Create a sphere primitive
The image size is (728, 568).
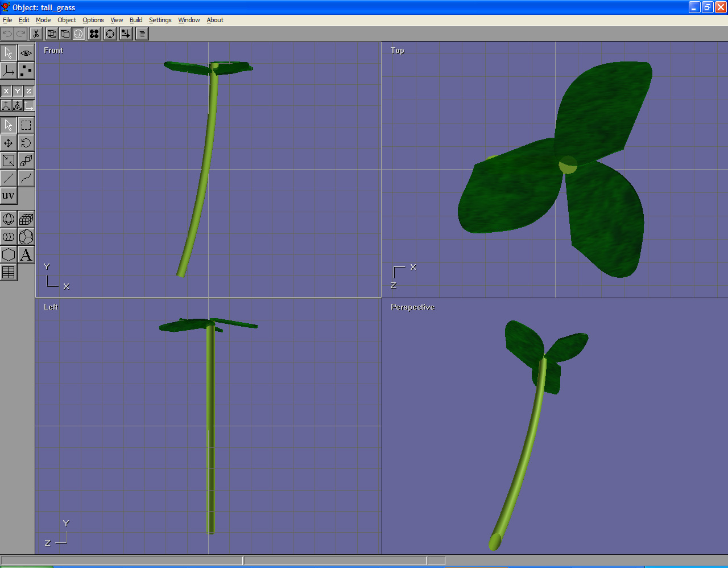tap(9, 219)
